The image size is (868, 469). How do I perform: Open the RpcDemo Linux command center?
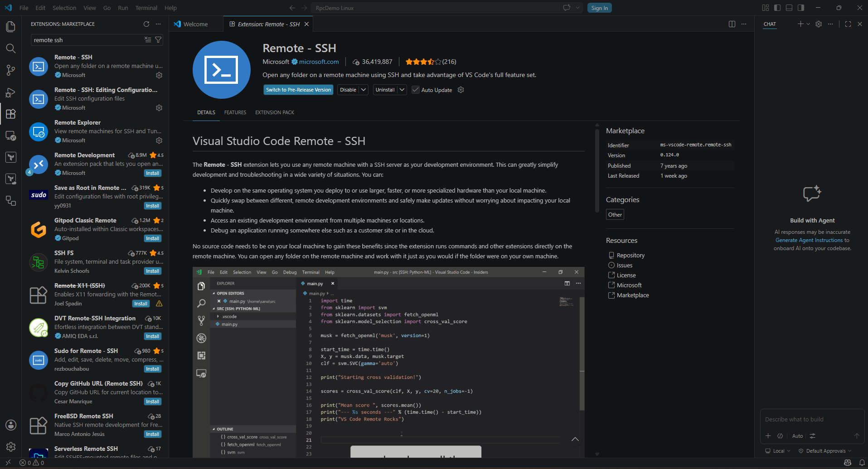pyautogui.click(x=436, y=8)
